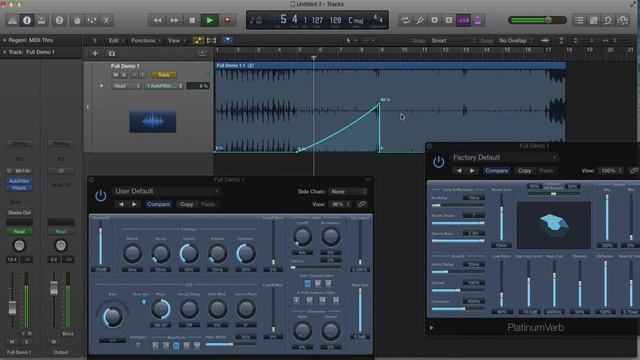The width and height of the screenshot is (640, 360).
Task: Show the Smart Controls
Action: tap(77, 20)
